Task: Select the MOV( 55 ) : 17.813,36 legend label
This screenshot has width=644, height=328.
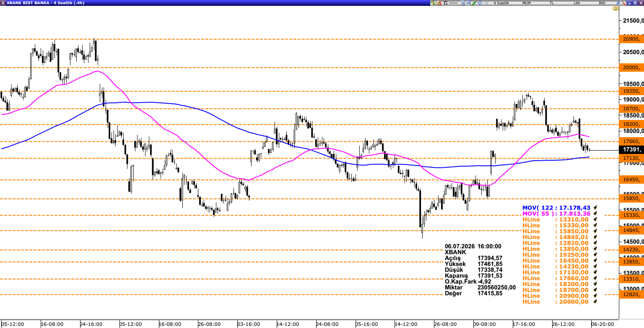Action: [556, 213]
